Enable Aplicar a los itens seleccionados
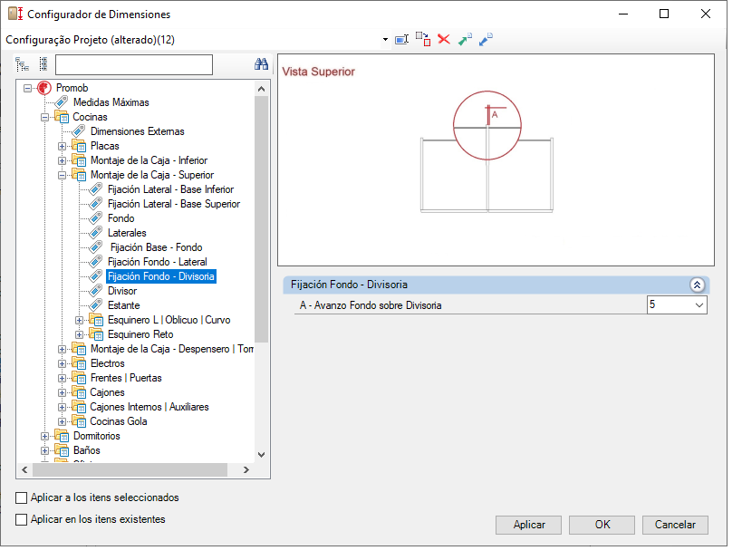This screenshot has width=742, height=560. (22, 497)
